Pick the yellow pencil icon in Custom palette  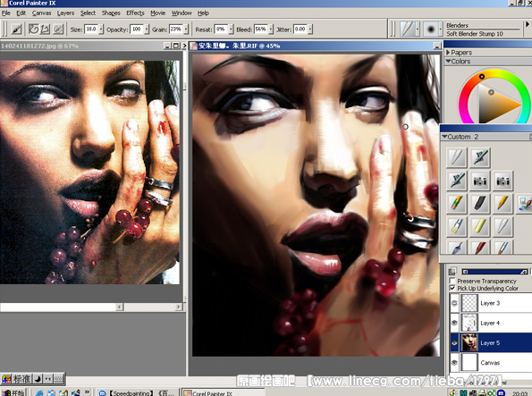click(x=502, y=203)
